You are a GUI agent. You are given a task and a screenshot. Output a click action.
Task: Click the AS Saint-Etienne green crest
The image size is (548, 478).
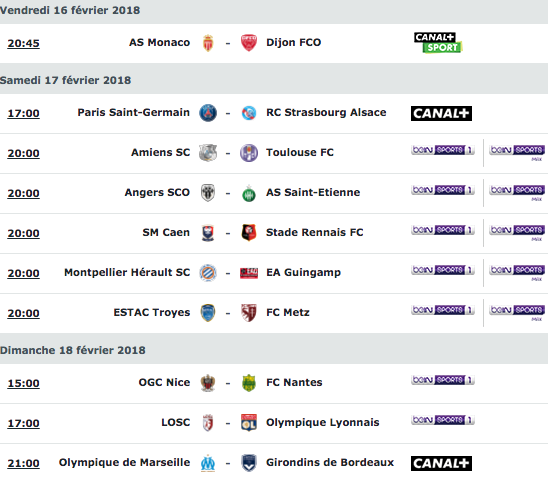249,193
